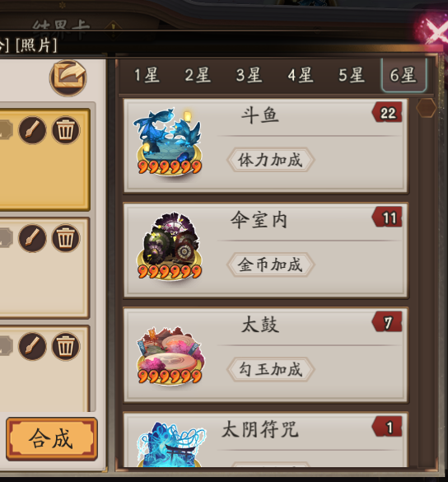448x482 pixels.
Task: Click the trash icon on second preset
Action: pyautogui.click(x=66, y=238)
